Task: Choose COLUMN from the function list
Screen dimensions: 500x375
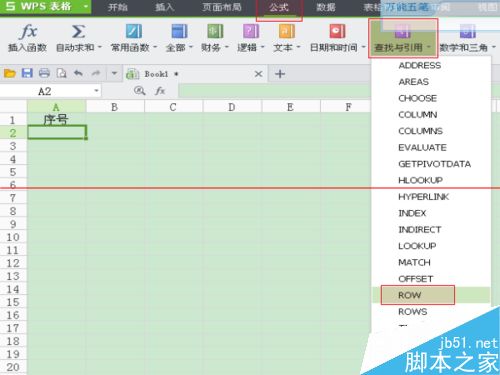Action: [x=431, y=115]
